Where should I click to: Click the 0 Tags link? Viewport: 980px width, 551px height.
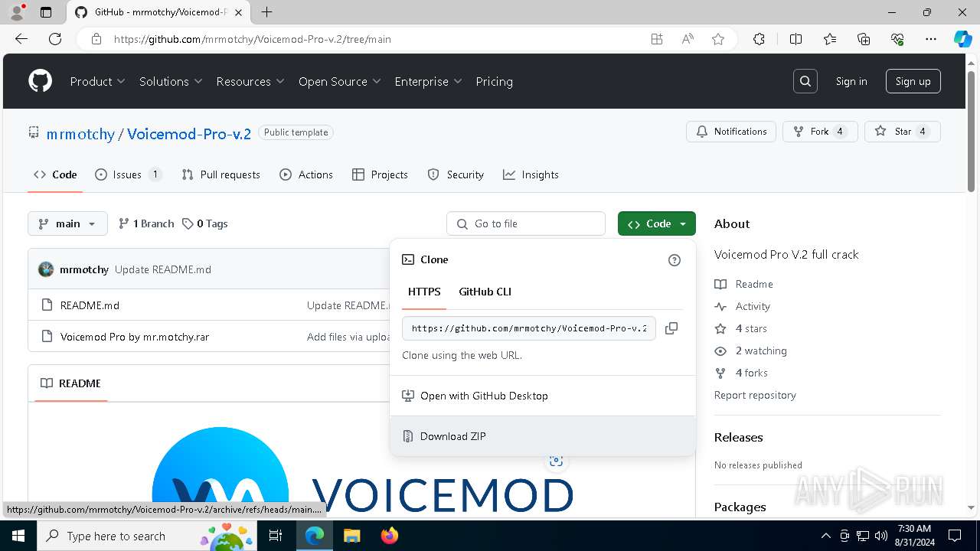pyautogui.click(x=205, y=223)
